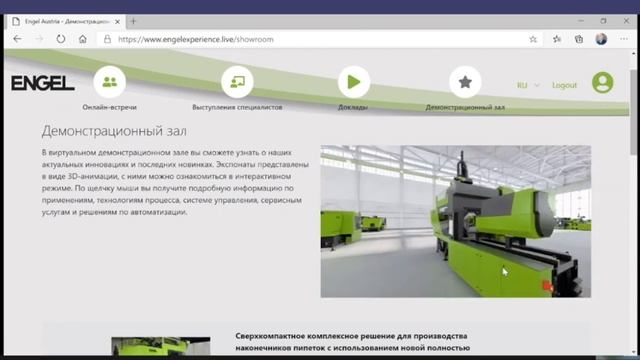Click the green machine thumbnail at the bottom

(x=161, y=346)
